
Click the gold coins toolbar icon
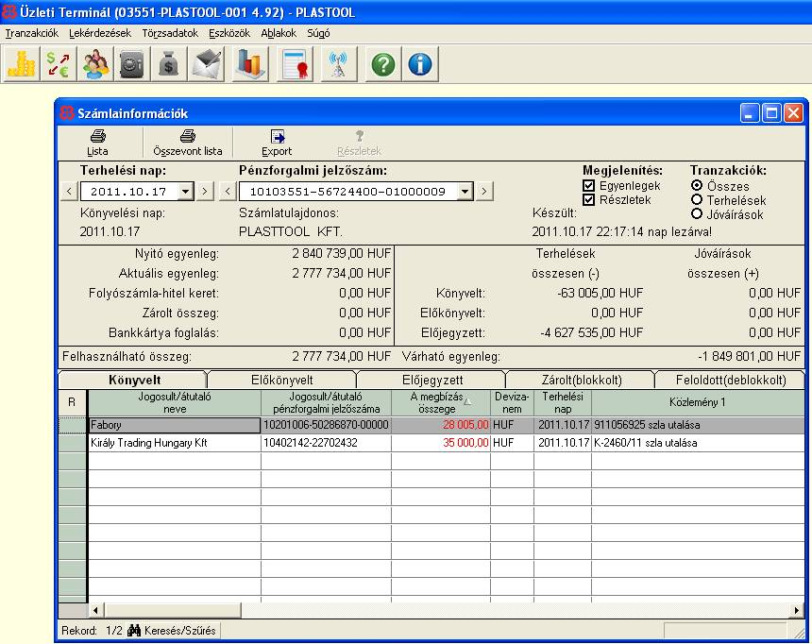point(21,64)
